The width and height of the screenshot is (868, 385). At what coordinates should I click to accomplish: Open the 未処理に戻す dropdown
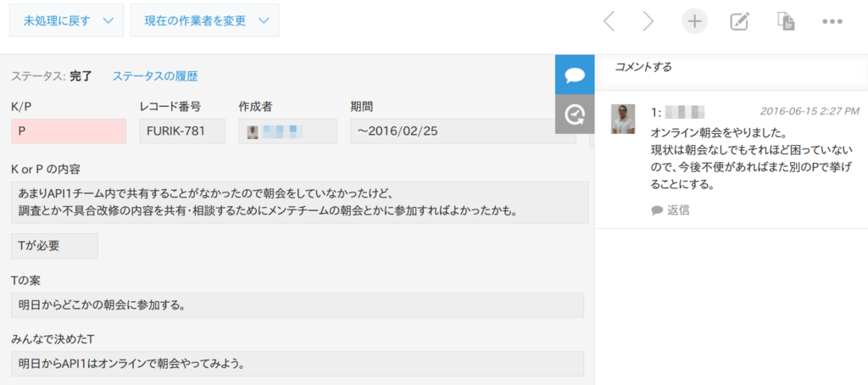(66, 20)
